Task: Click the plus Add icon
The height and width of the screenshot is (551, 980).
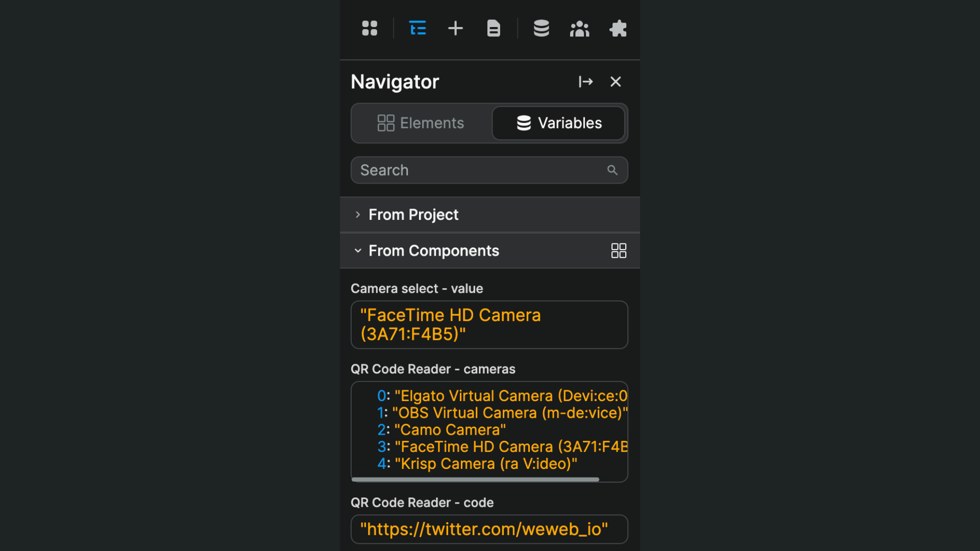Action: point(455,28)
